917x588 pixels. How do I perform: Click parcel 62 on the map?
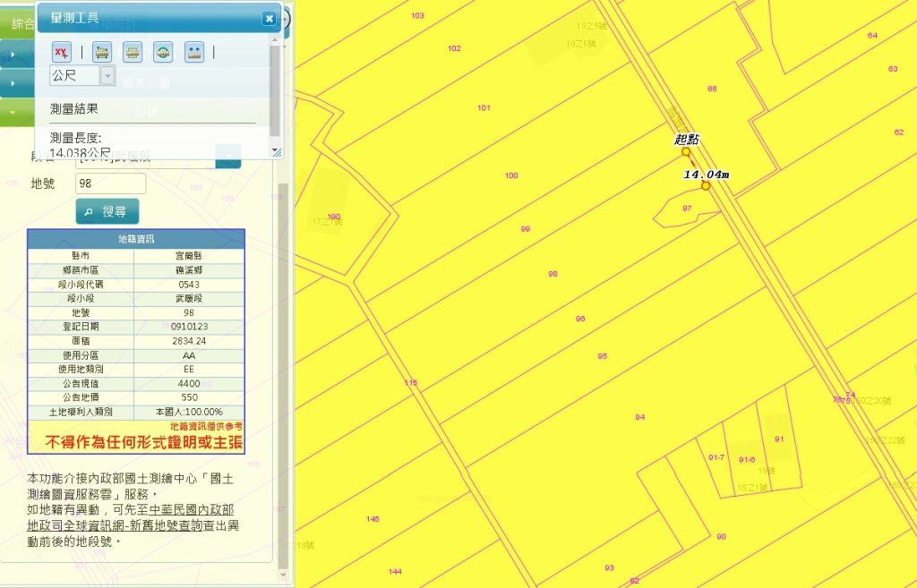(x=899, y=132)
